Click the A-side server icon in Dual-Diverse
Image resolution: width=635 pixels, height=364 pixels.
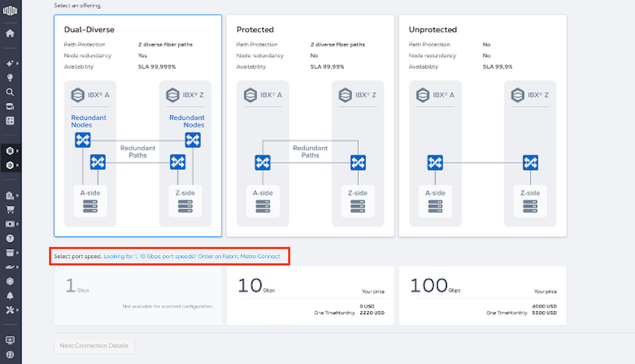click(90, 206)
